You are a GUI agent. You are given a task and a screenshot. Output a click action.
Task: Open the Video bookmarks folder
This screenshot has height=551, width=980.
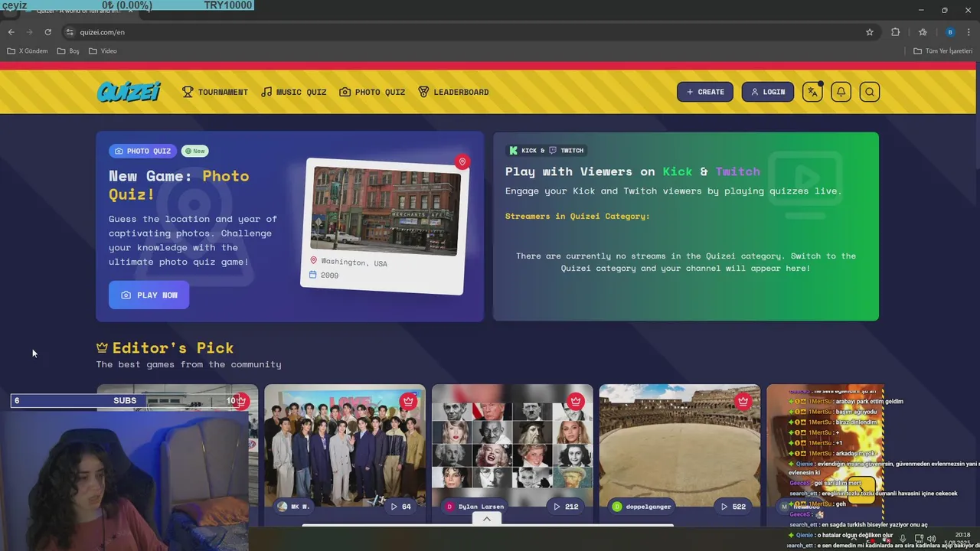103,51
